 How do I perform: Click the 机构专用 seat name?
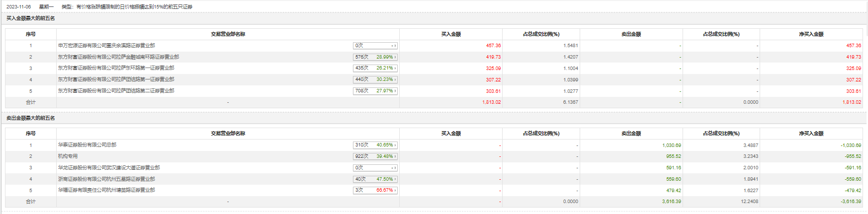[68, 156]
